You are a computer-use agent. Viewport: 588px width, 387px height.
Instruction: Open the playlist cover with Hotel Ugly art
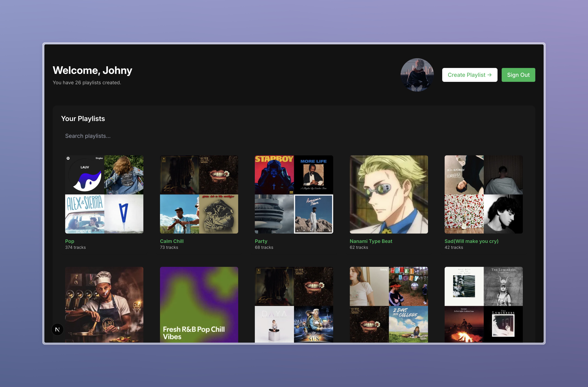coord(389,304)
